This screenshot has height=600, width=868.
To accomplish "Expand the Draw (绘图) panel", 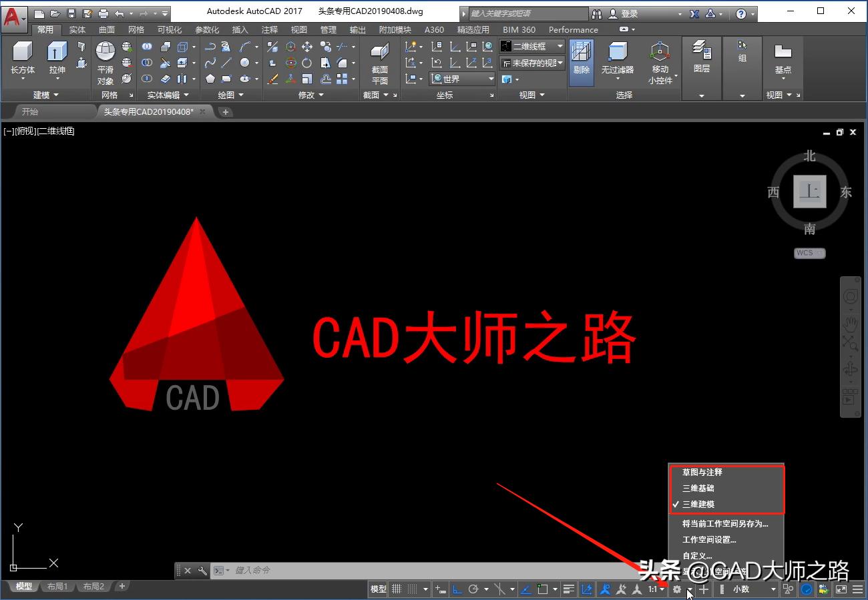I will point(230,95).
